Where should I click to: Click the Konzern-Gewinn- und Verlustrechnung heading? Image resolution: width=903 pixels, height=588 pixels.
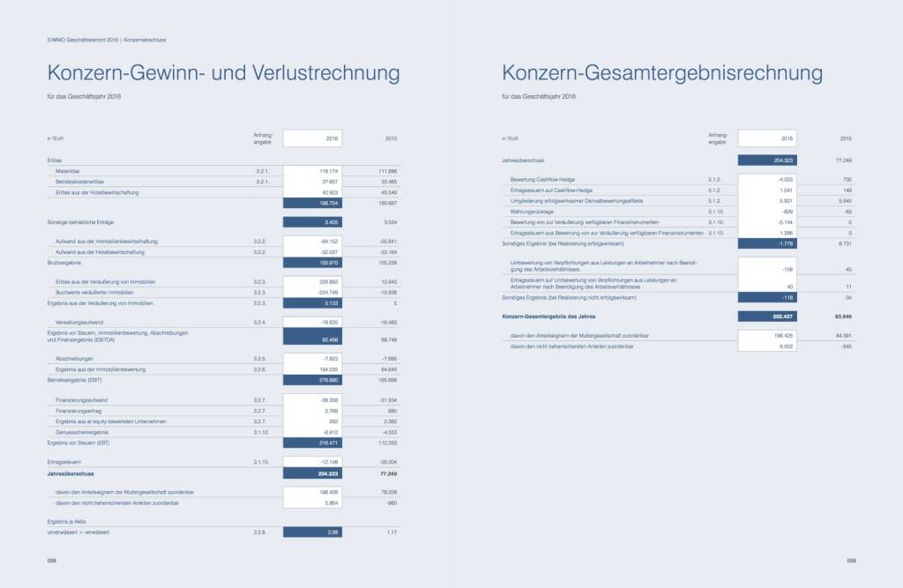223,72
